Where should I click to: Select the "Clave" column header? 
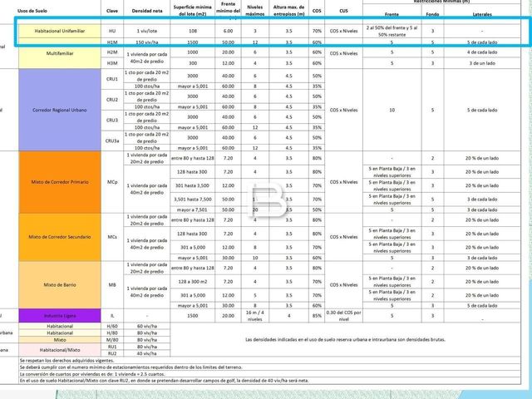[x=112, y=11]
